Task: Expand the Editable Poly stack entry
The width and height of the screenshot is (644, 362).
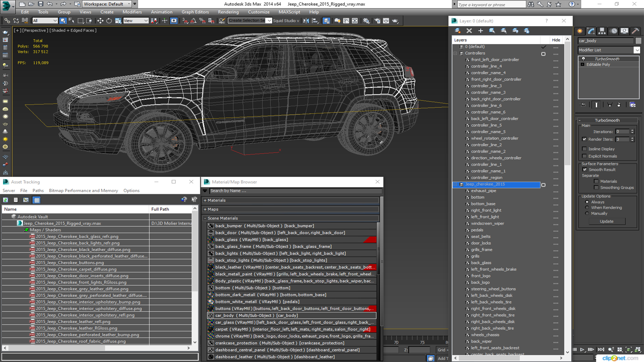Action: pos(583,64)
